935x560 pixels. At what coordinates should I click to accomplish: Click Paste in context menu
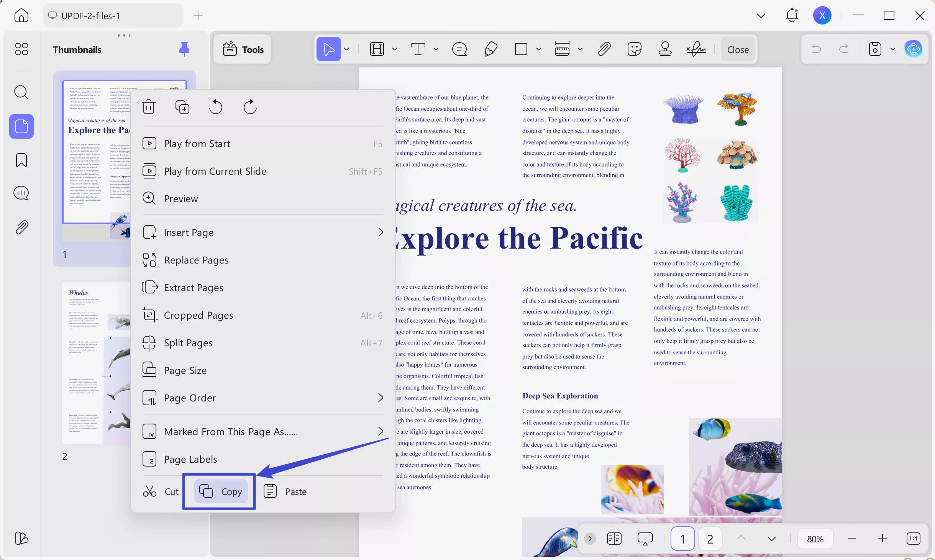point(285,491)
